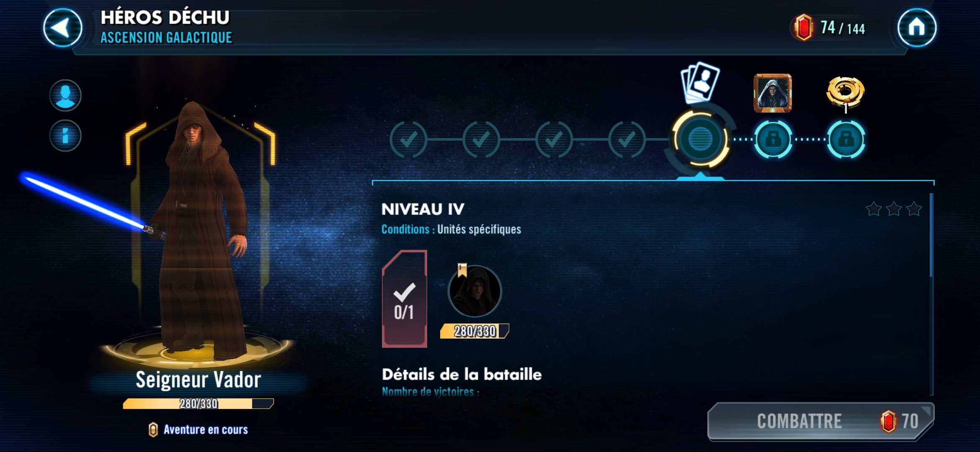Viewport: 980px width, 452px height.
Task: Tap the first locked tier node
Action: [x=773, y=139]
